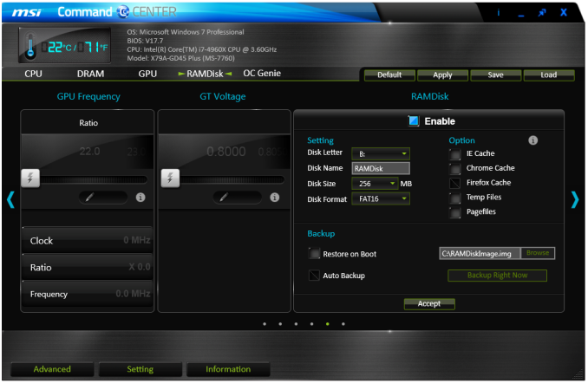588x383 pixels.
Task: Click the Clock 0 MHz readout
Action: (x=88, y=240)
